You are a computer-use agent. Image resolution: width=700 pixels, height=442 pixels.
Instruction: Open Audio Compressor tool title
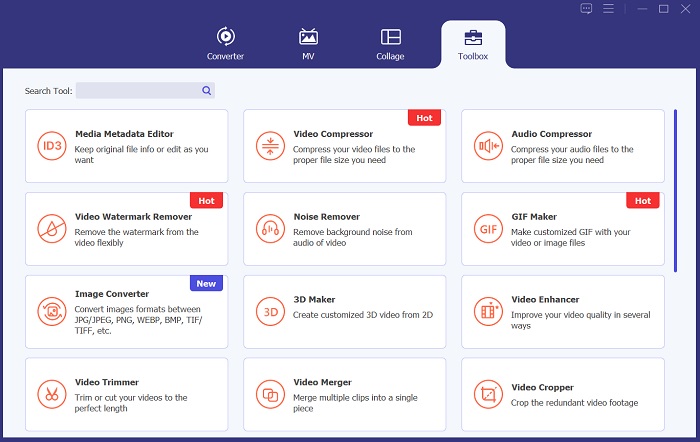(x=552, y=134)
